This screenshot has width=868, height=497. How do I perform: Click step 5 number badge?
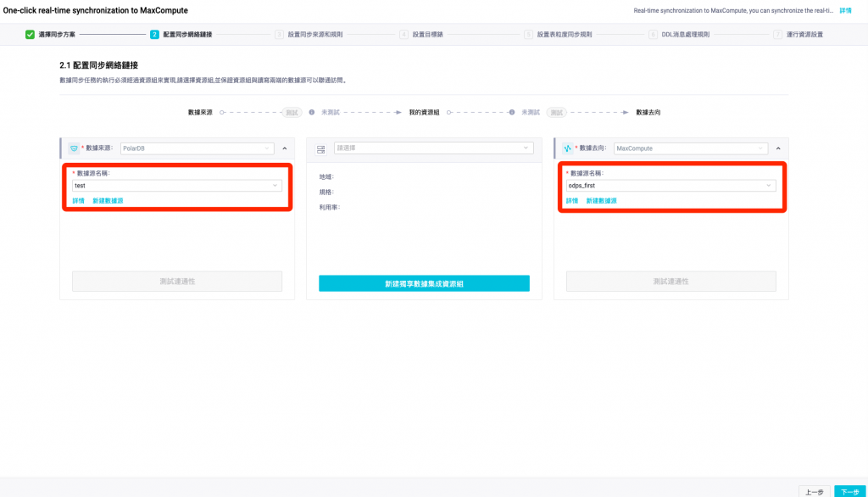tap(528, 35)
